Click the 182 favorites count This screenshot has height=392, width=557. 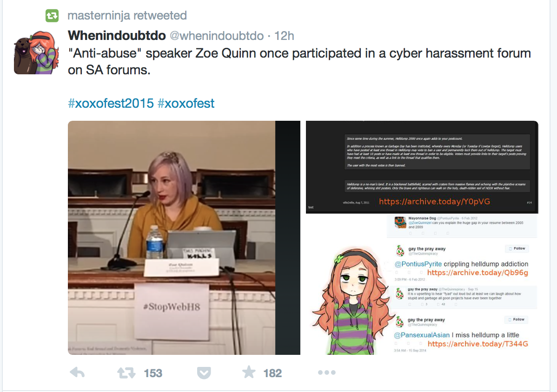tap(272, 373)
